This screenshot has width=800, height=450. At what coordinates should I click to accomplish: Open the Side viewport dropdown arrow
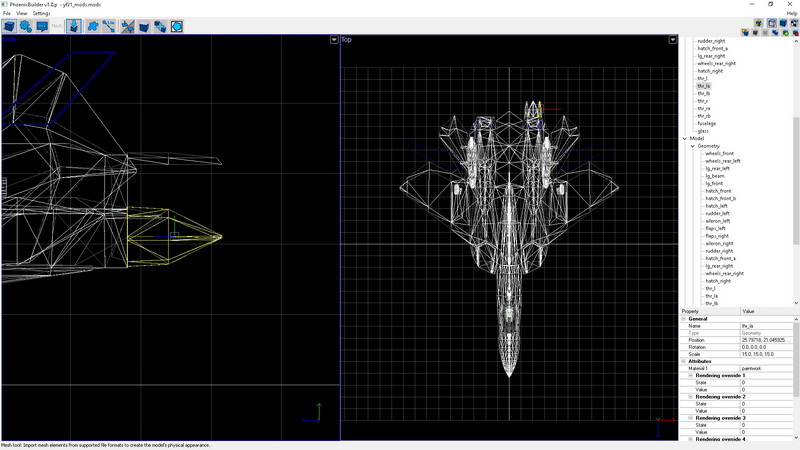tap(334, 40)
